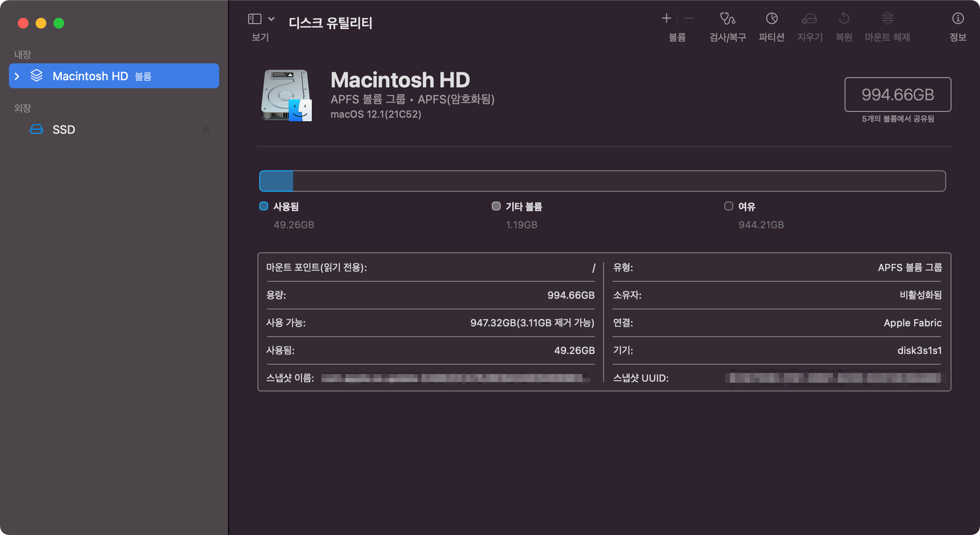Select Macintosh HD volume in sidebar

tap(90, 76)
